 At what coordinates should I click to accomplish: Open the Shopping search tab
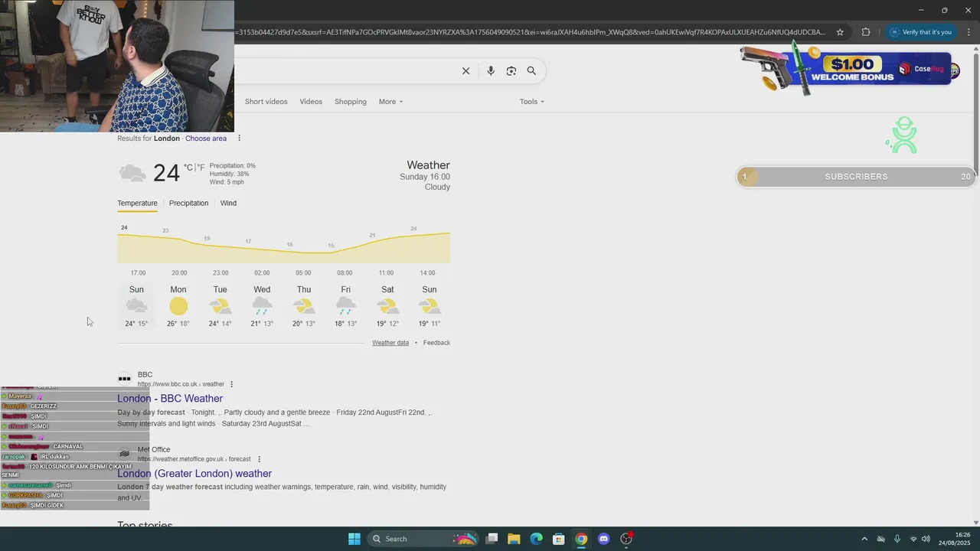coord(351,102)
